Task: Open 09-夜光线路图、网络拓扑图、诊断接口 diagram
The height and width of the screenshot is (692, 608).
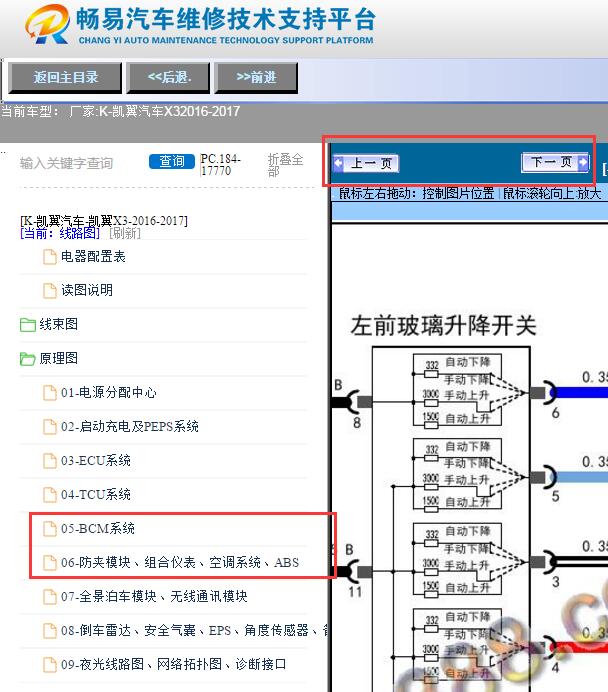Action: tap(173, 664)
